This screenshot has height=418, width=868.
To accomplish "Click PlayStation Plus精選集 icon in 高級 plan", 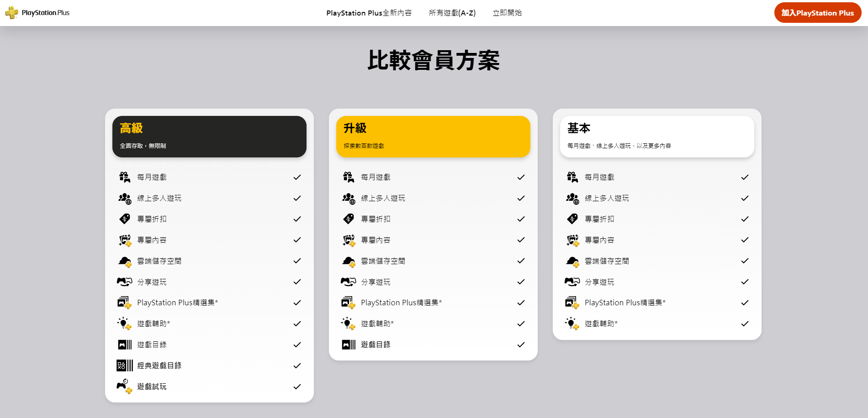I will pos(125,303).
